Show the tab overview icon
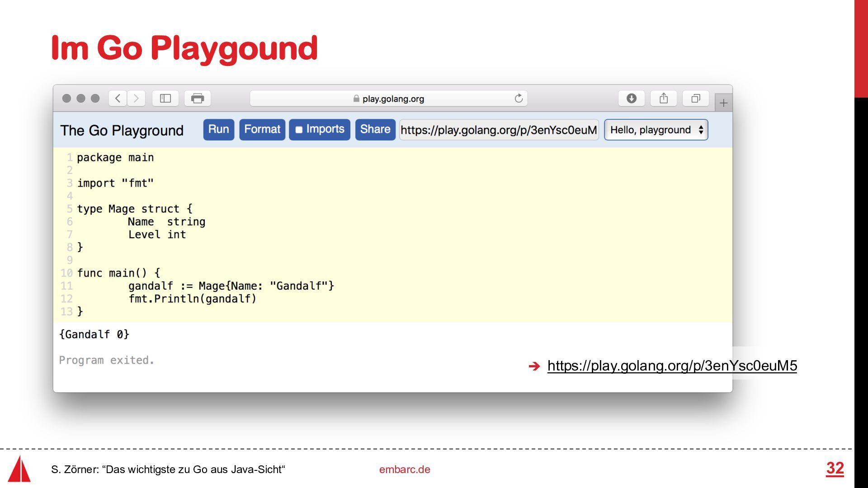The width and height of the screenshot is (868, 488). [696, 98]
